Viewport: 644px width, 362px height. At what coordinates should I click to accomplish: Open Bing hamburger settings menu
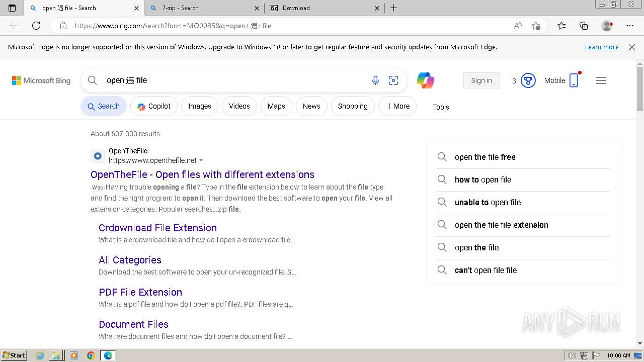pos(601,80)
